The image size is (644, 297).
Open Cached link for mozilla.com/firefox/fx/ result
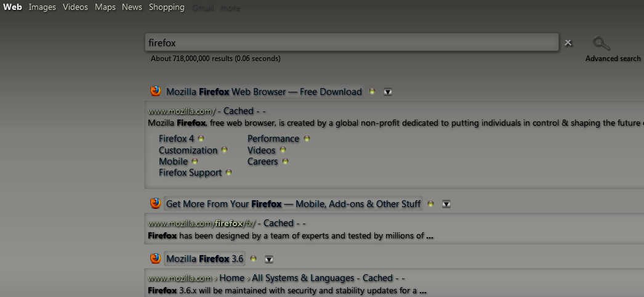pyautogui.click(x=278, y=223)
